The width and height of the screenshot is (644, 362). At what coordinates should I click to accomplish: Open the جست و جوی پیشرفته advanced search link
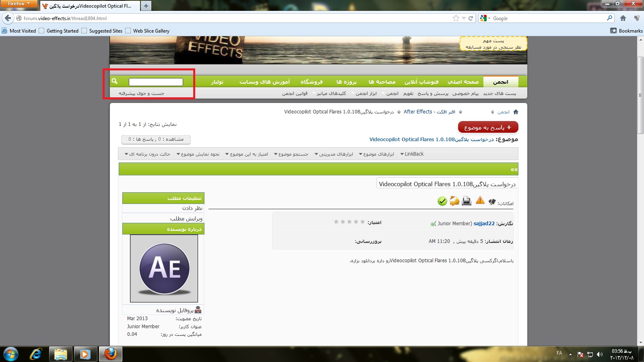(141, 93)
